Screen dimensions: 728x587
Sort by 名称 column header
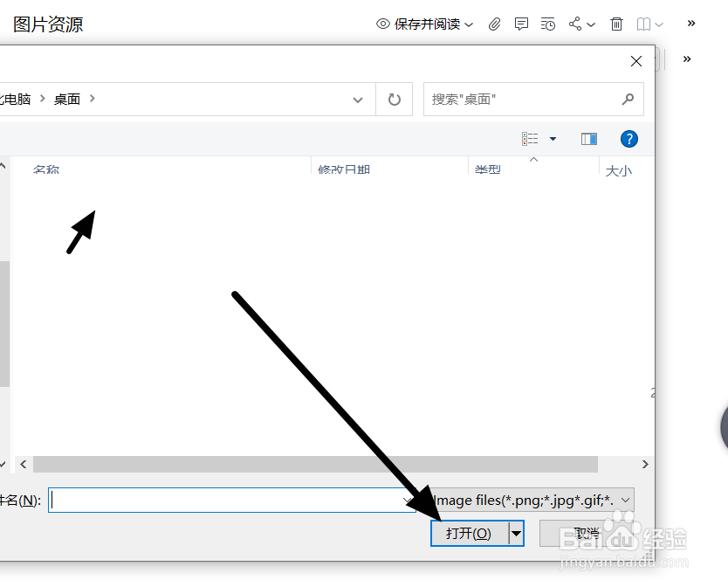pyautogui.click(x=46, y=169)
